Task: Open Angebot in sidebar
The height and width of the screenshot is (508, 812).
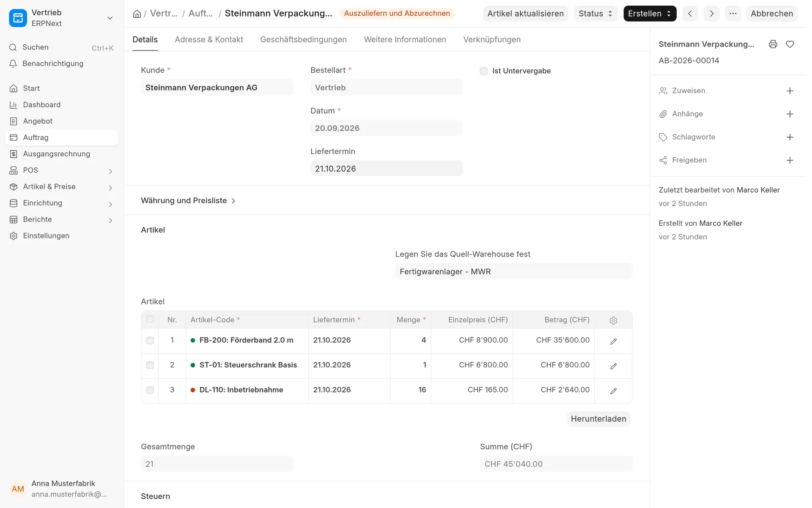Action: (62, 121)
